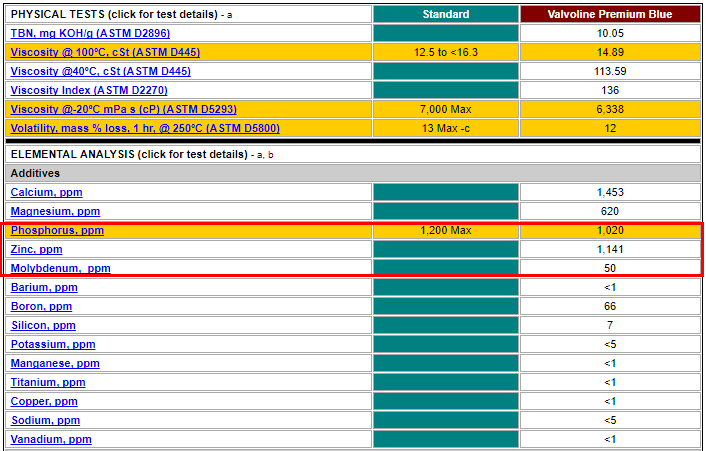
Task: Click the Additives subheading row
Action: 353,173
